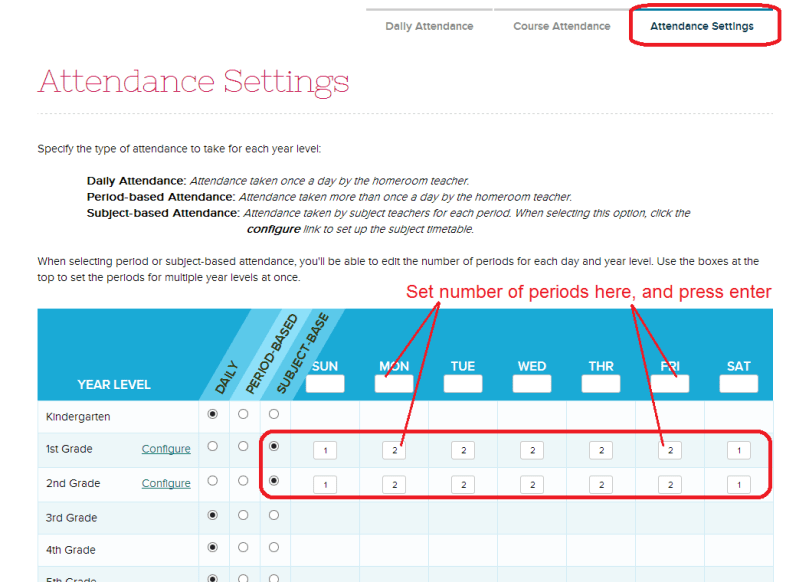809x582 pixels.
Task: Select Period-based attendance for 1st Grade
Action: tap(242, 448)
